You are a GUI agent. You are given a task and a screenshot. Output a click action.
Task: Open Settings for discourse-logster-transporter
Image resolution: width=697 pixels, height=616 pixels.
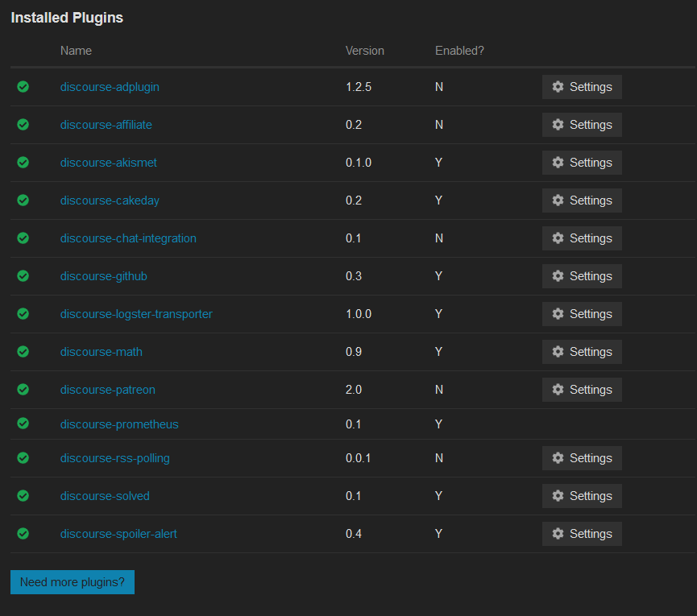pyautogui.click(x=582, y=313)
